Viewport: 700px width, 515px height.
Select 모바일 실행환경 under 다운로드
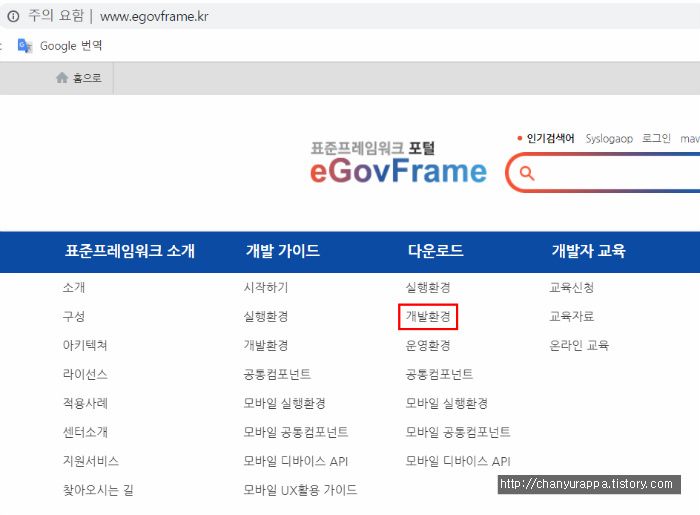pos(446,403)
